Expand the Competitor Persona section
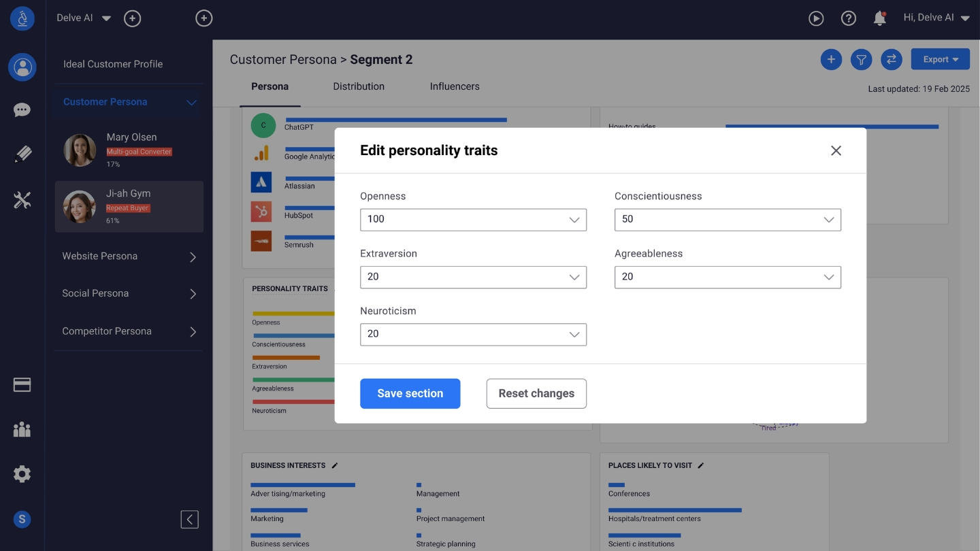The height and width of the screenshot is (551, 980). coord(129,331)
